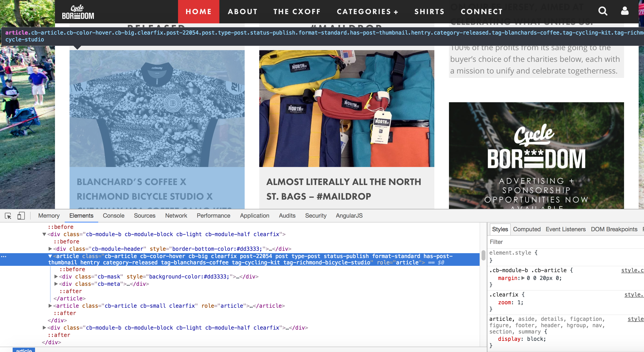Click the scrollbar thumb in Elements panel

click(483, 255)
